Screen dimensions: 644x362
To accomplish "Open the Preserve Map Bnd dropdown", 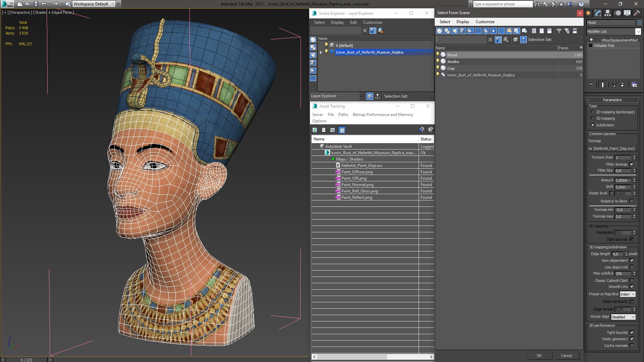I will coord(627,294).
